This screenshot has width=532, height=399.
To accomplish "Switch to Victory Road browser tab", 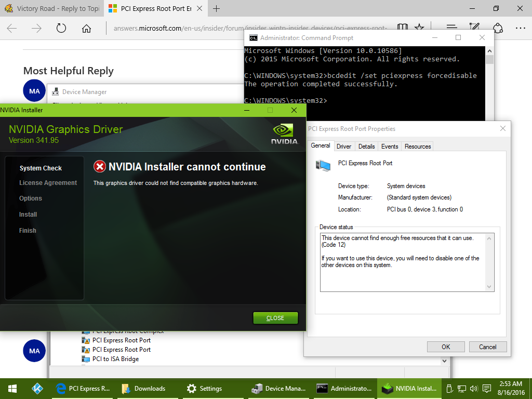I will (51, 8).
